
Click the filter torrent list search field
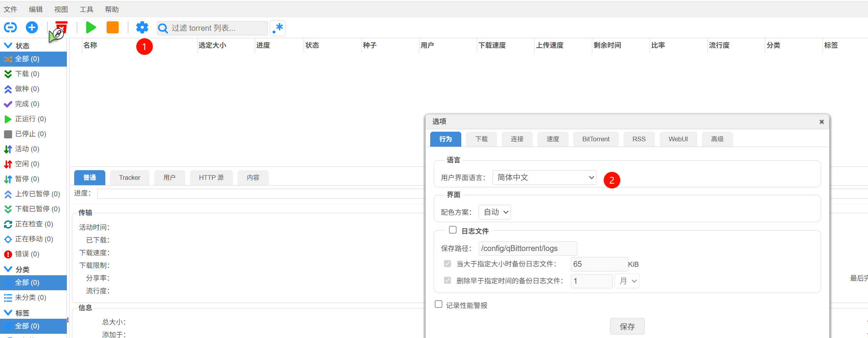click(212, 28)
